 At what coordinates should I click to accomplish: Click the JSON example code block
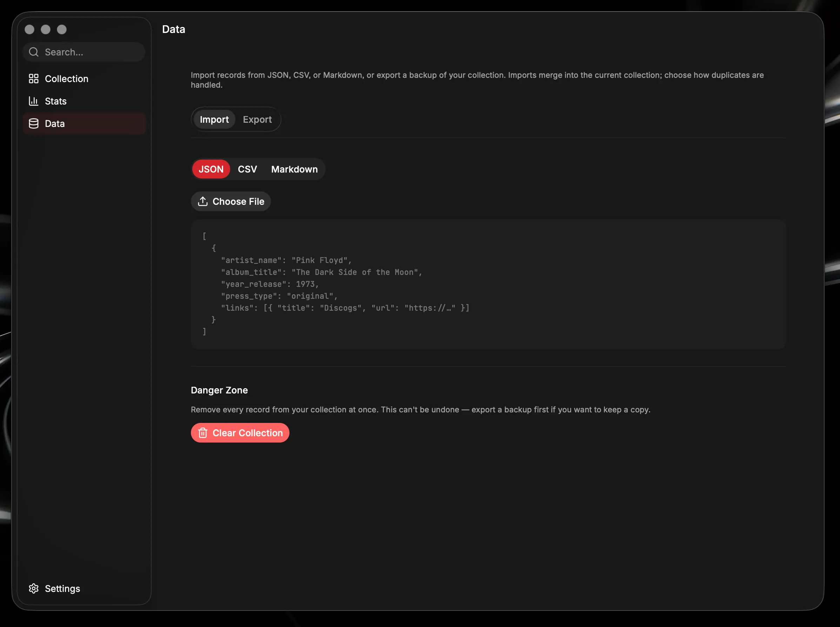click(x=488, y=284)
